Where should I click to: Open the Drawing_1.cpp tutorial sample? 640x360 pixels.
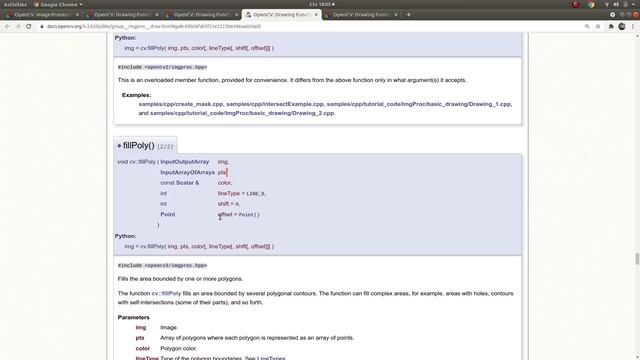point(418,104)
